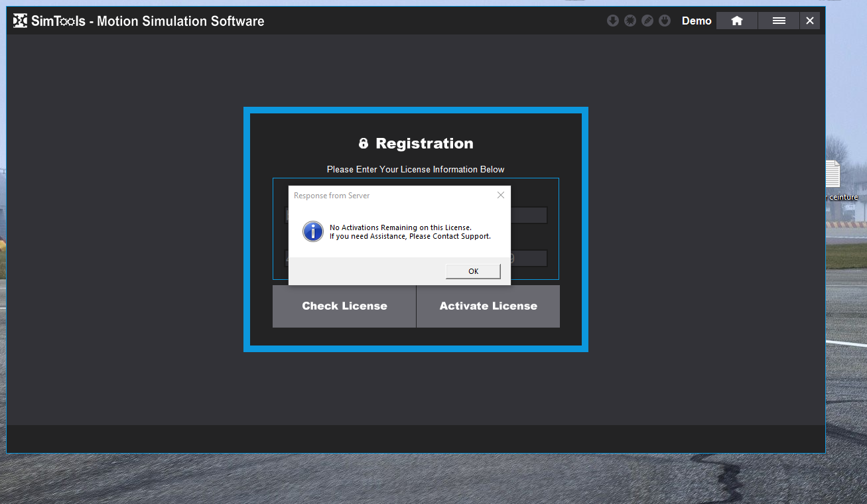Click the SimTools logo icon
The width and height of the screenshot is (867, 504).
coord(21,21)
